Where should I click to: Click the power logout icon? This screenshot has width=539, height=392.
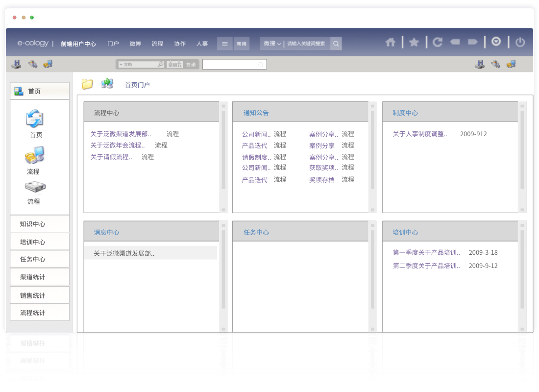(520, 43)
